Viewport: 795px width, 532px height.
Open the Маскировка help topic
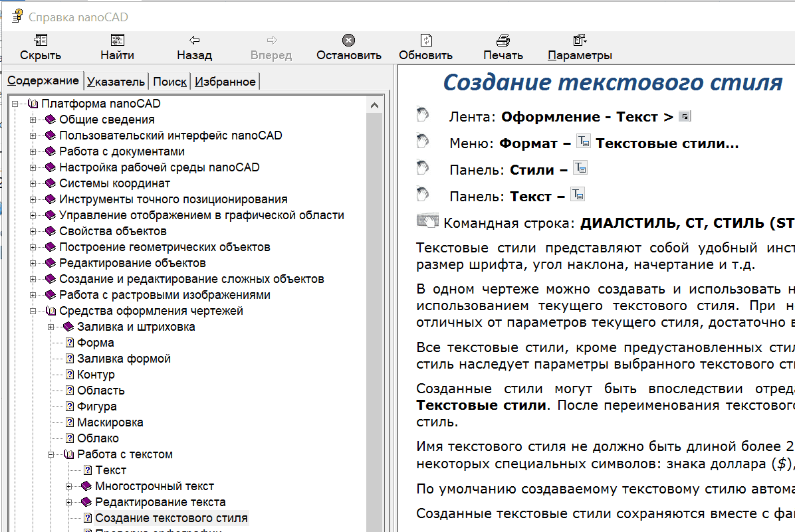[x=110, y=422]
